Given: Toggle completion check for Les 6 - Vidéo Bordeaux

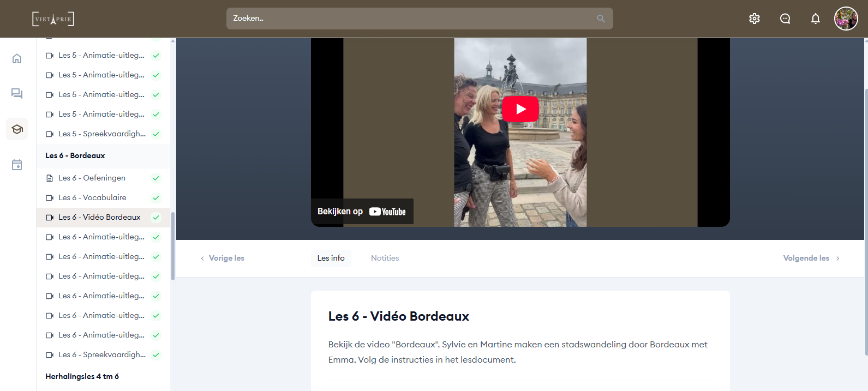Looking at the screenshot, I should 156,218.
